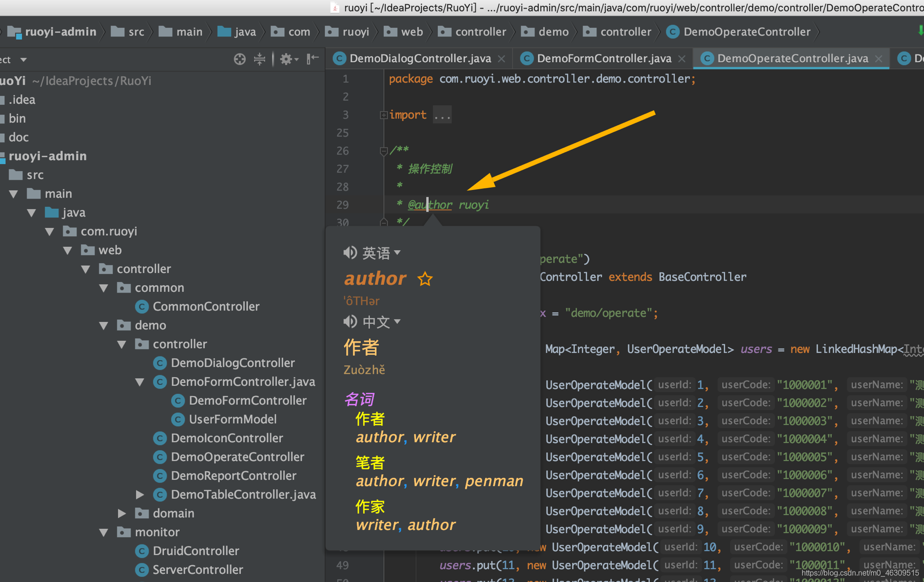Viewport: 924px width, 582px height.
Task: Click BaseController class name in code
Action: 702,277
